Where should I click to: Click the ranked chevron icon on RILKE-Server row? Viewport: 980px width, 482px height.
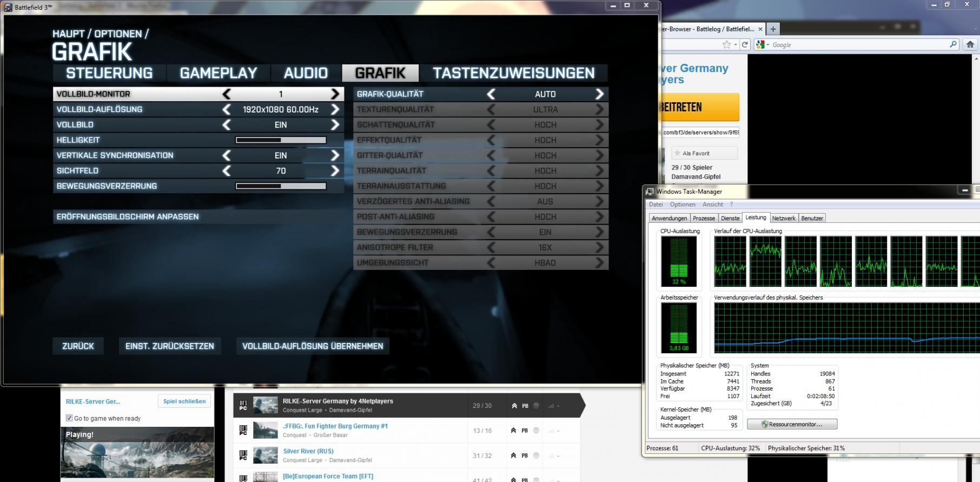click(514, 406)
